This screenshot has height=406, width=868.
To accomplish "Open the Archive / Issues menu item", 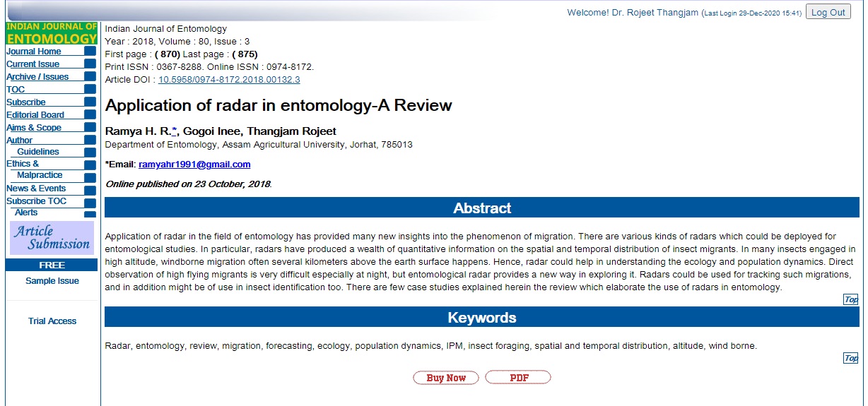I will (x=37, y=77).
